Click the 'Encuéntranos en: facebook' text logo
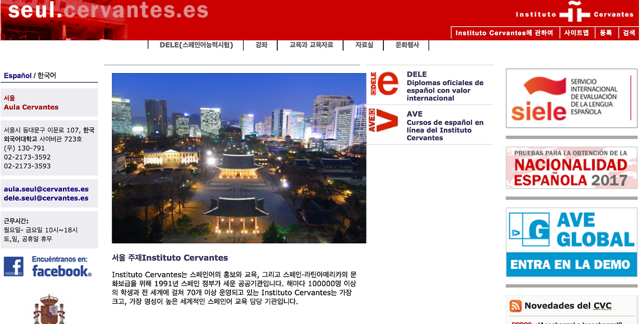The width and height of the screenshot is (644, 324). pos(62,266)
